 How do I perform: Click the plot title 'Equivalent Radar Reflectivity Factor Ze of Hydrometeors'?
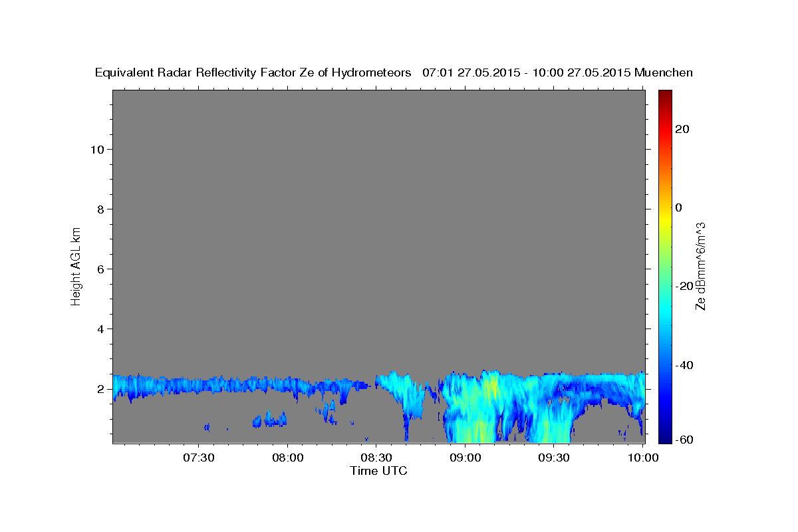click(x=253, y=73)
